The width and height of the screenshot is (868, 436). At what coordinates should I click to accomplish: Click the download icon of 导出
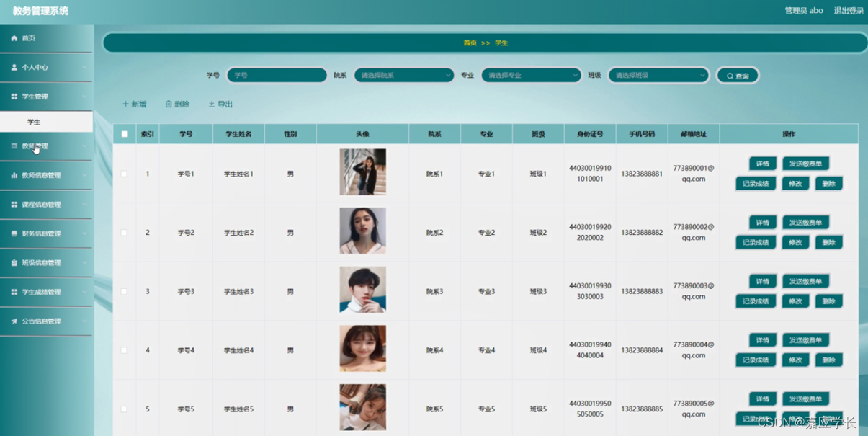point(212,104)
